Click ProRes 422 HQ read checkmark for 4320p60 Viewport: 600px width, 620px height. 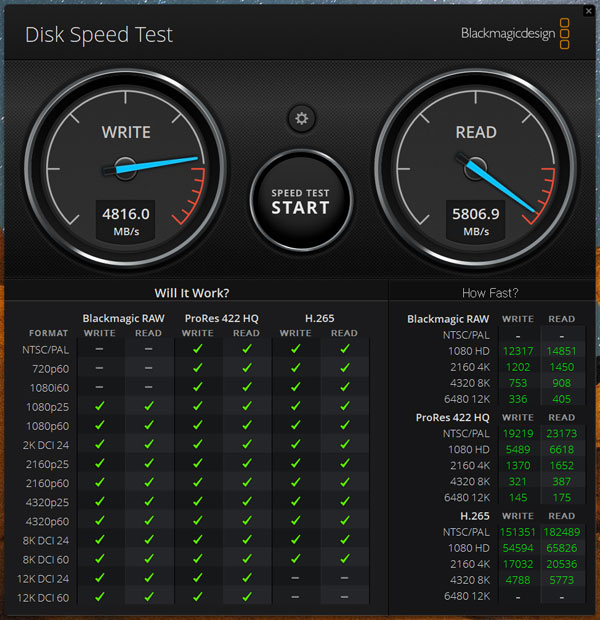pos(246,521)
